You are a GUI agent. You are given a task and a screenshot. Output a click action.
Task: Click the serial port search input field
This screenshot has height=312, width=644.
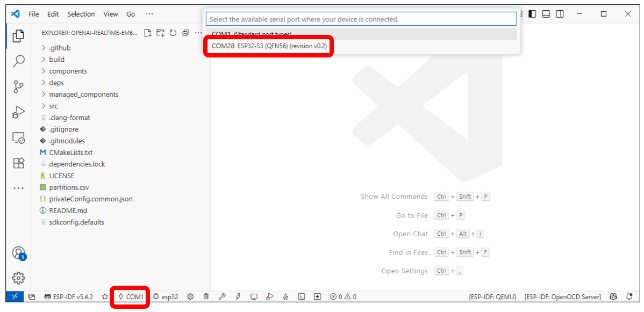(x=361, y=19)
